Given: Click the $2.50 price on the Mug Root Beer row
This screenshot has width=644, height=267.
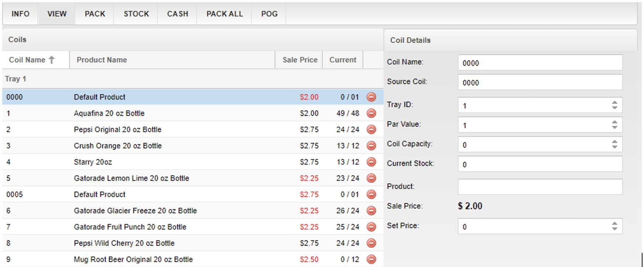Looking at the screenshot, I should (309, 259).
